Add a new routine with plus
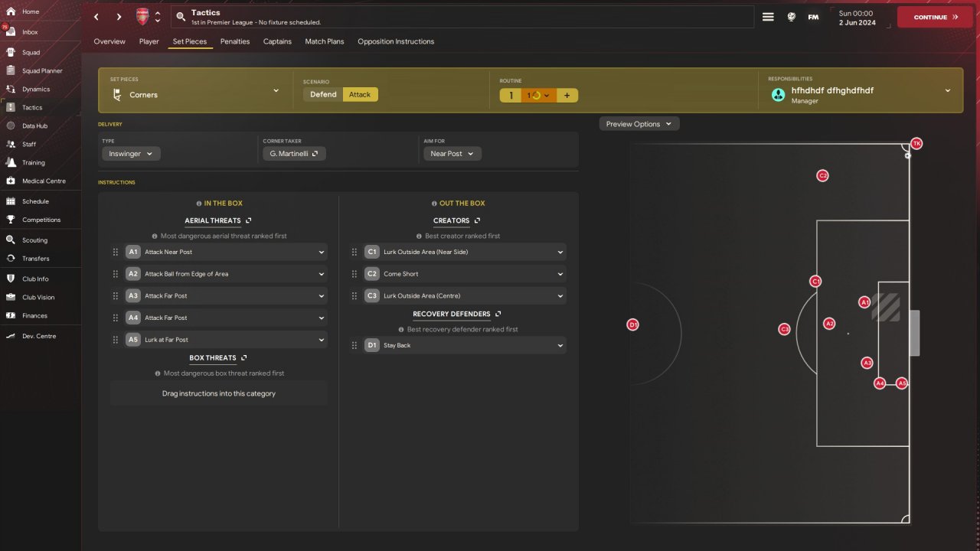This screenshot has height=551, width=980. 567,96
